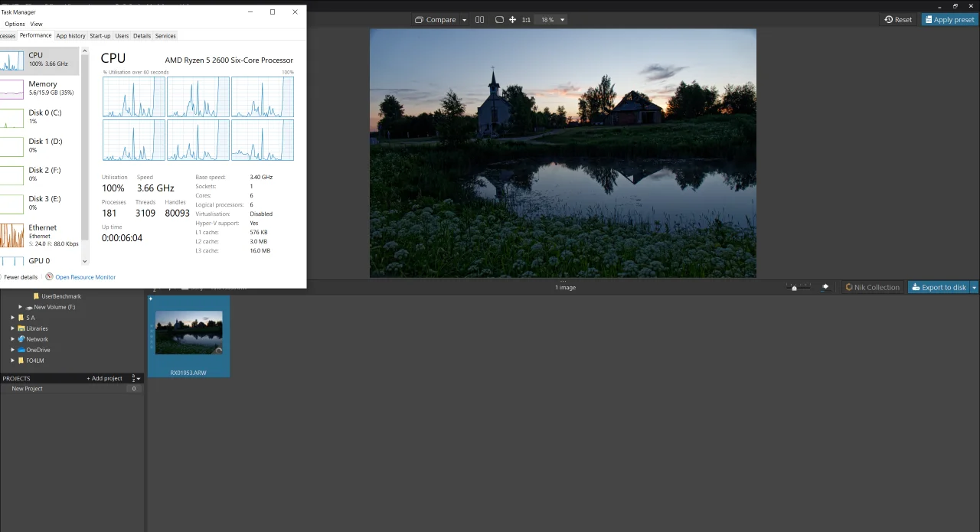This screenshot has width=980, height=532.
Task: Open the Export to disk dropdown arrow
Action: pos(974,287)
